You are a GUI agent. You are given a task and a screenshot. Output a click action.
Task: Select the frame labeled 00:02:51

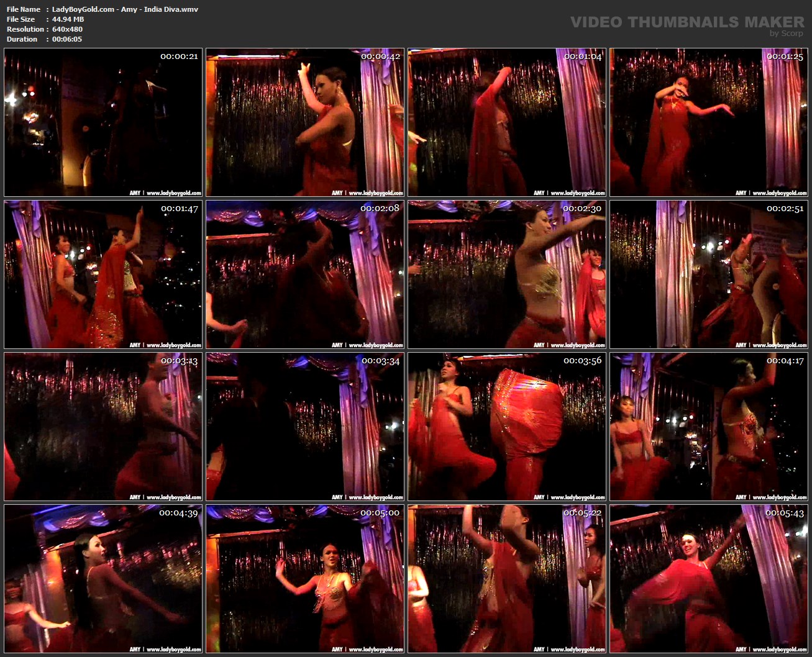[x=709, y=274]
